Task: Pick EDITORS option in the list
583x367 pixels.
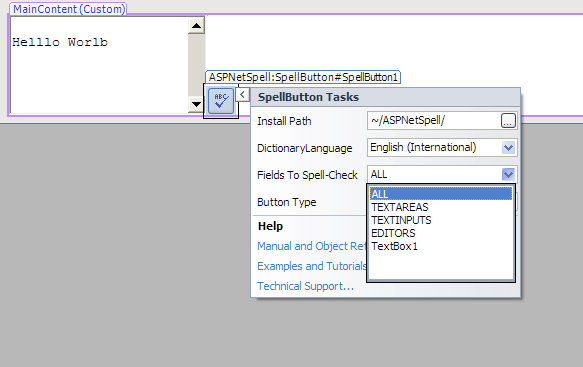Action: coord(393,233)
